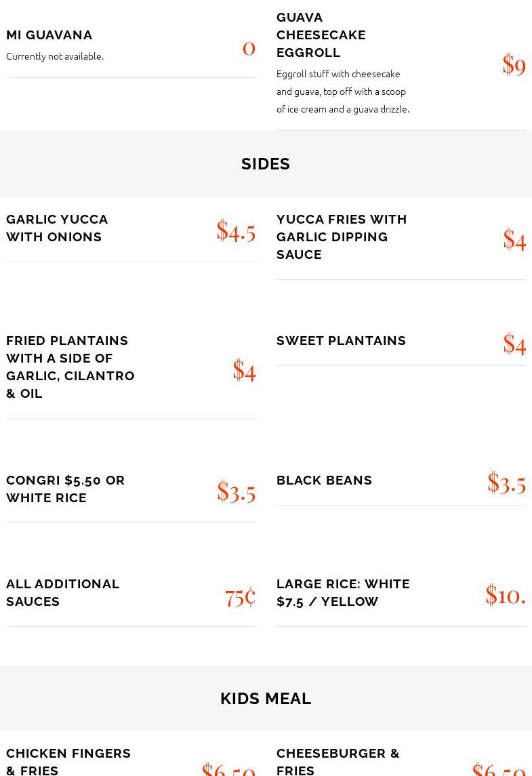Viewport: 532px width, 776px height.
Task: Click the $3.5 price for Black Beans
Action: click(506, 483)
